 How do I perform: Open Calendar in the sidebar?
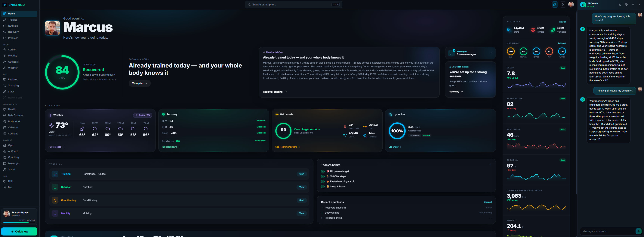(x=19, y=127)
